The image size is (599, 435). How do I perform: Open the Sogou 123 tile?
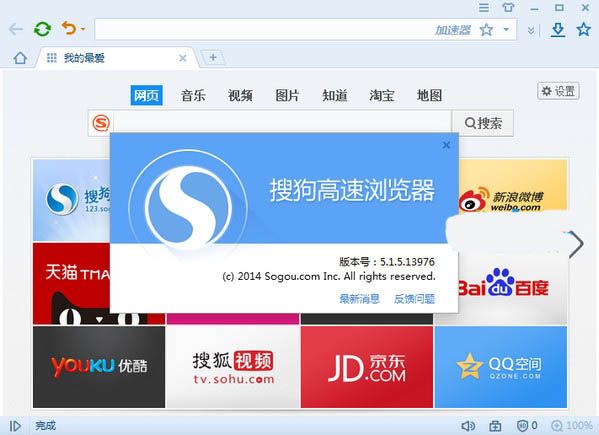click(x=71, y=200)
